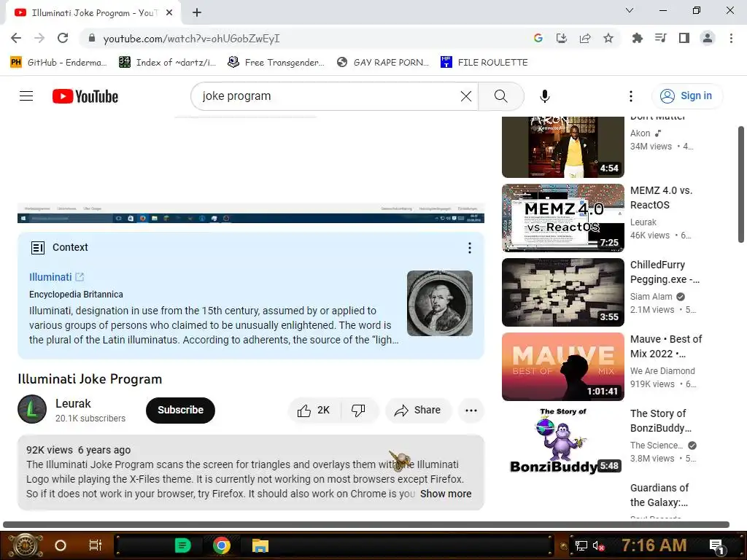The width and height of the screenshot is (747, 560).
Task: Share the Illuminati Joke Program video
Action: tap(418, 411)
